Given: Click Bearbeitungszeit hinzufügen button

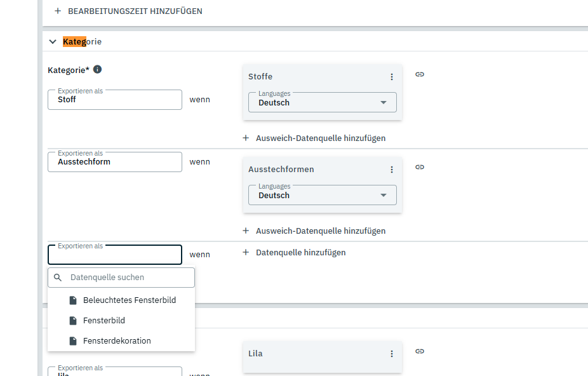Looking at the screenshot, I should click(x=128, y=11).
